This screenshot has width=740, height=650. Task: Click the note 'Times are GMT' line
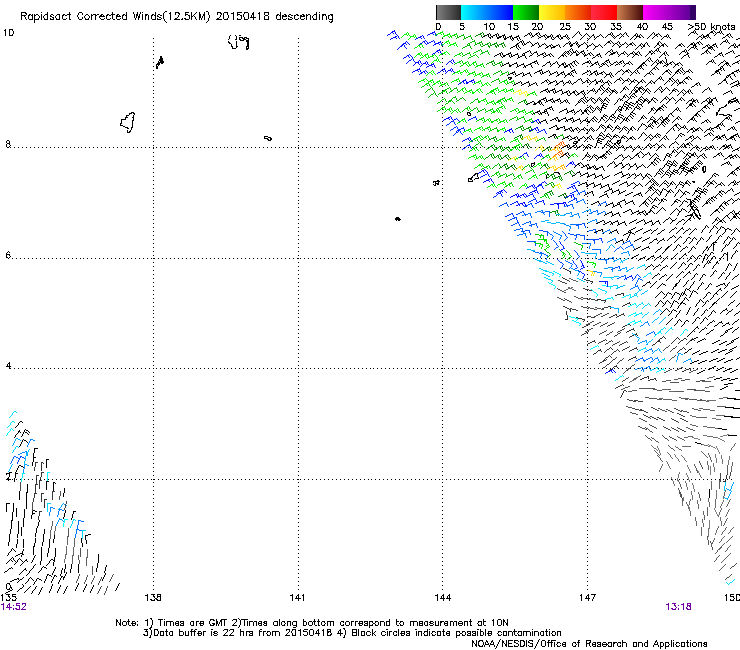click(311, 623)
